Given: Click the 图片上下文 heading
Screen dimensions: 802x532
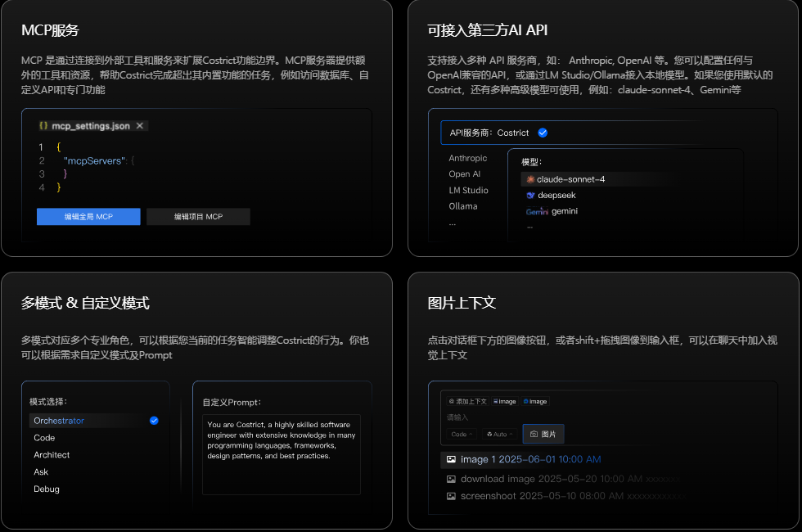Looking at the screenshot, I should click(462, 303).
